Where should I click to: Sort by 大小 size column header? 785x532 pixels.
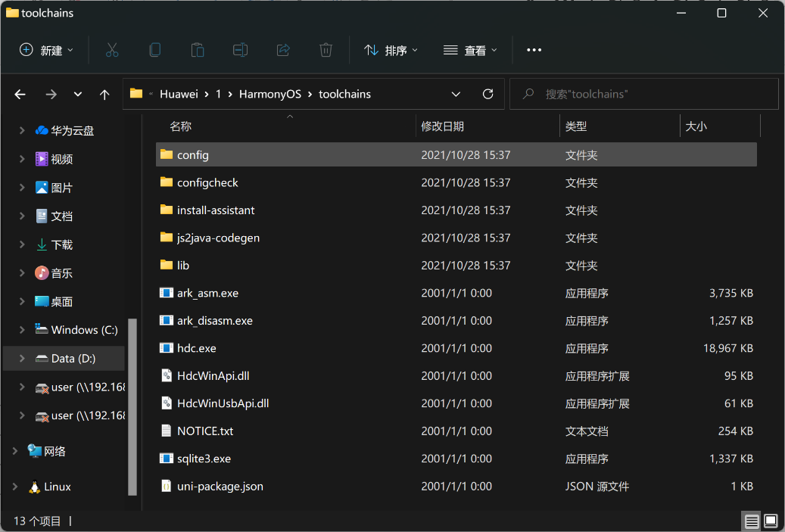[x=696, y=126]
